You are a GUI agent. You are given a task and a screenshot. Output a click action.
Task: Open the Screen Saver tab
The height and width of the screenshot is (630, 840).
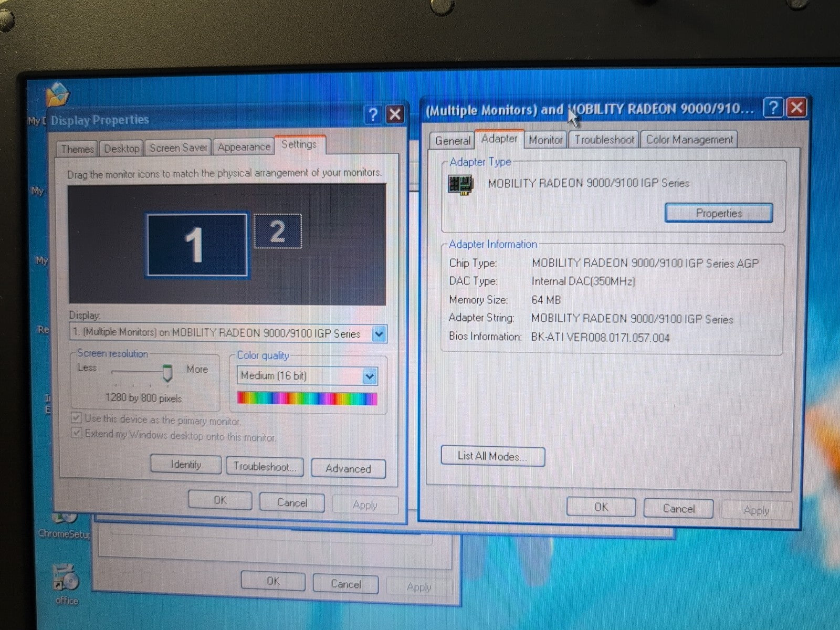tap(178, 148)
